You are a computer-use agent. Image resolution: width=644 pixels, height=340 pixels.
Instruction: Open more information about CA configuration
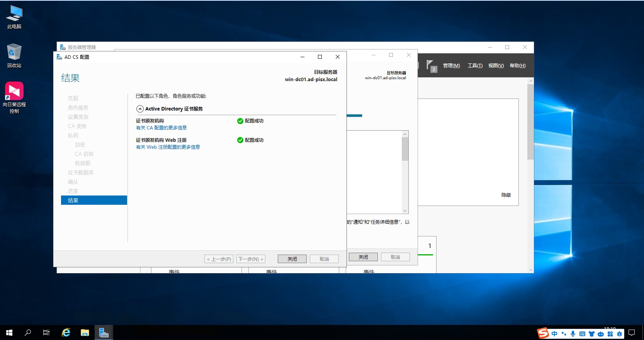click(161, 128)
